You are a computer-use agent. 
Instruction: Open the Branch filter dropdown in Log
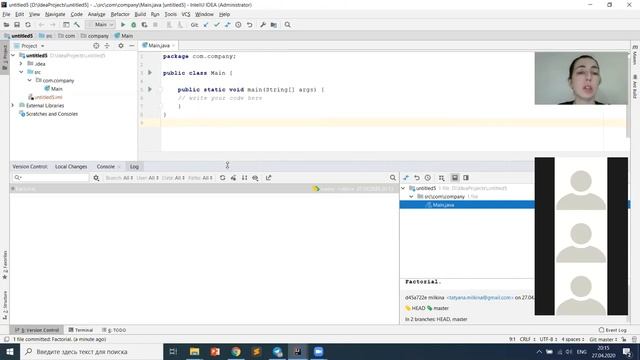[x=119, y=178]
